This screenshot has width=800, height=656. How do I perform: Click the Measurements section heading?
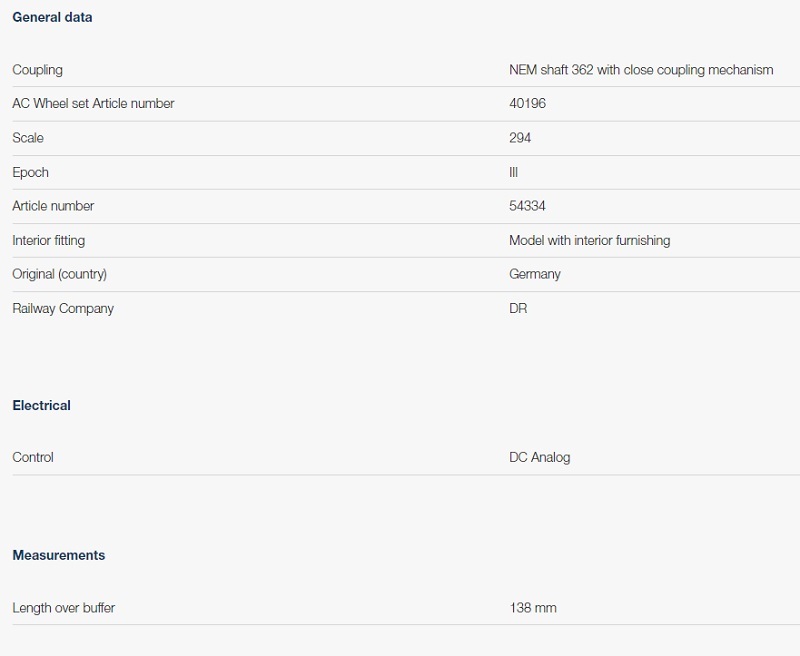click(58, 555)
